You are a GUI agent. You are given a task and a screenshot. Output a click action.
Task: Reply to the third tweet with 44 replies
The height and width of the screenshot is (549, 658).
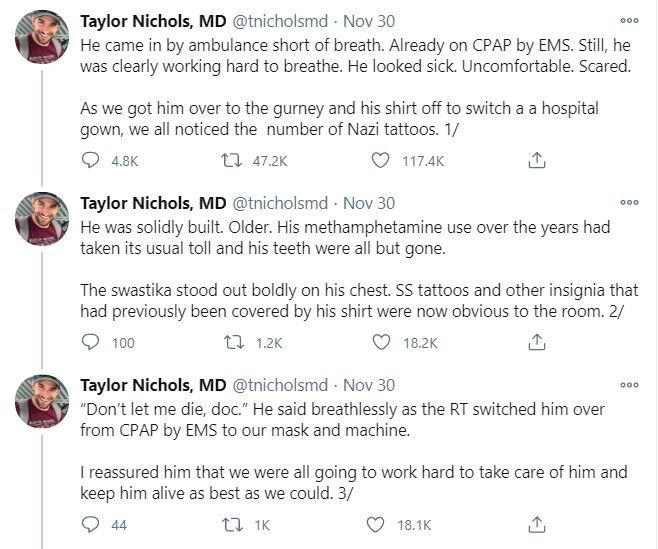pyautogui.click(x=91, y=524)
